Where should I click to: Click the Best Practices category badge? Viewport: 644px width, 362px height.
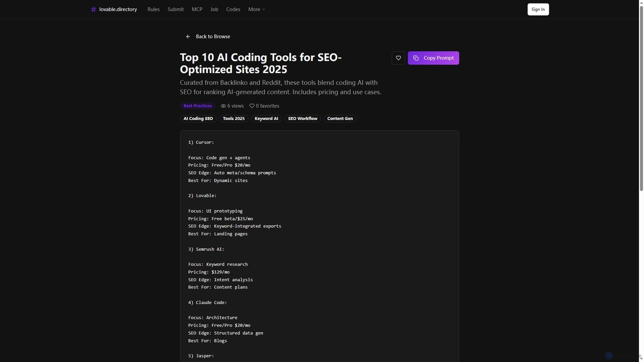198,106
